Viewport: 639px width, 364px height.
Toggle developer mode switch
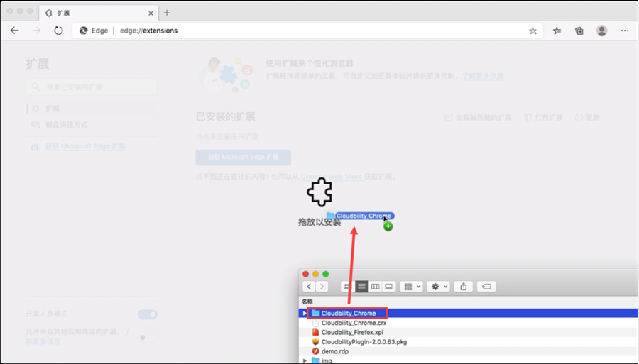point(148,314)
